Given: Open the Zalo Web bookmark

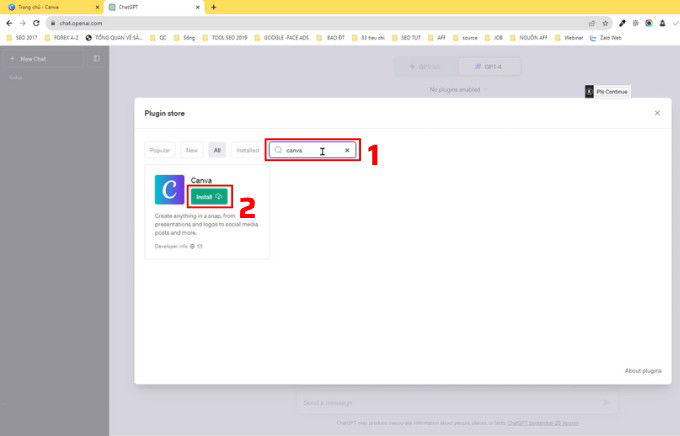Looking at the screenshot, I should tap(606, 38).
